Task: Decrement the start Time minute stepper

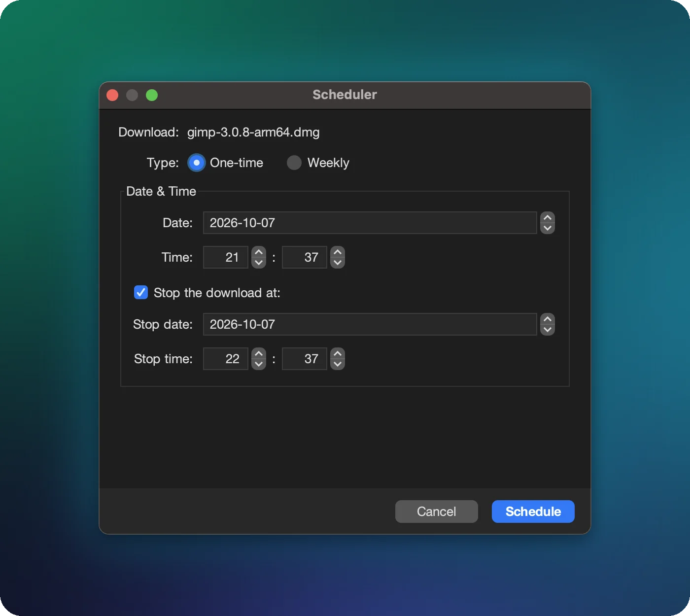Action: (338, 263)
